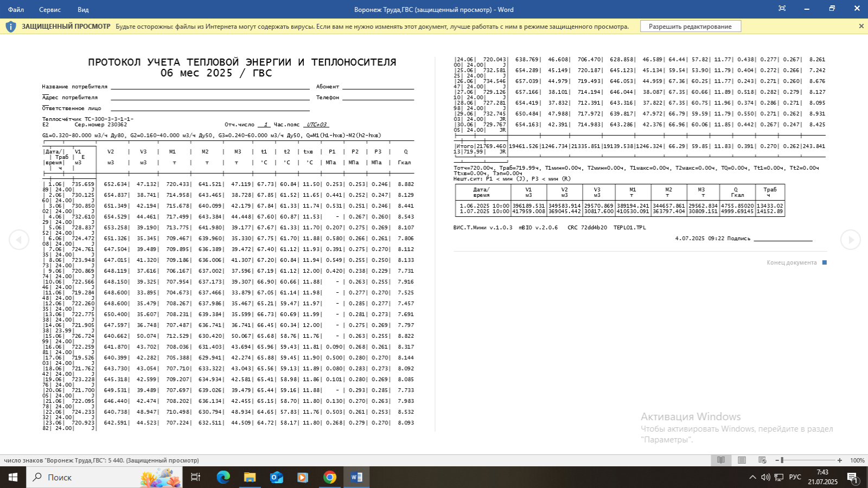Click the line 06 мес 2025 / ГВС
Image resolution: width=868 pixels, height=488 pixels.
216,73
